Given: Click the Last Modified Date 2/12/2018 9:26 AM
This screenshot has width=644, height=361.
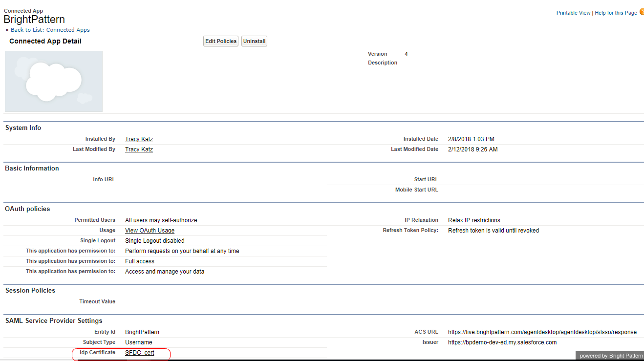Looking at the screenshot, I should tap(473, 149).
